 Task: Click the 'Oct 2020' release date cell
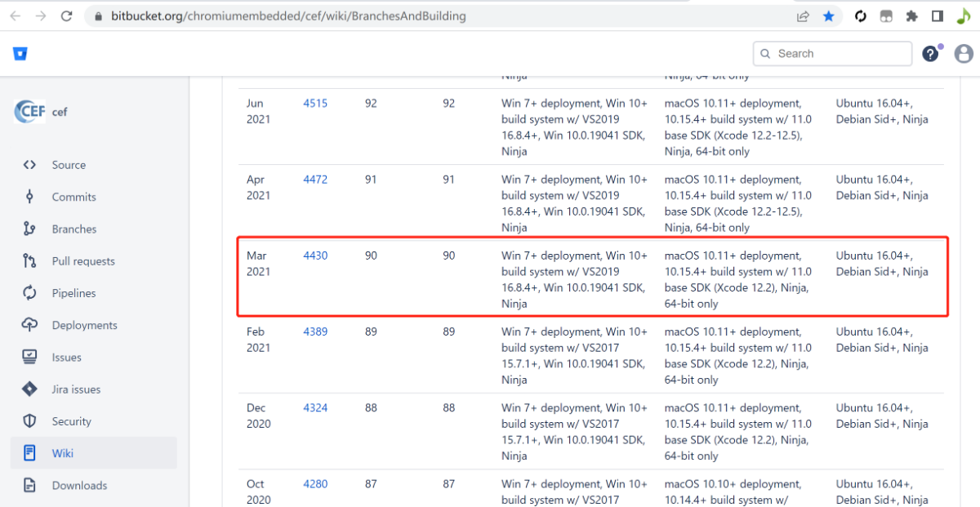[x=259, y=491]
